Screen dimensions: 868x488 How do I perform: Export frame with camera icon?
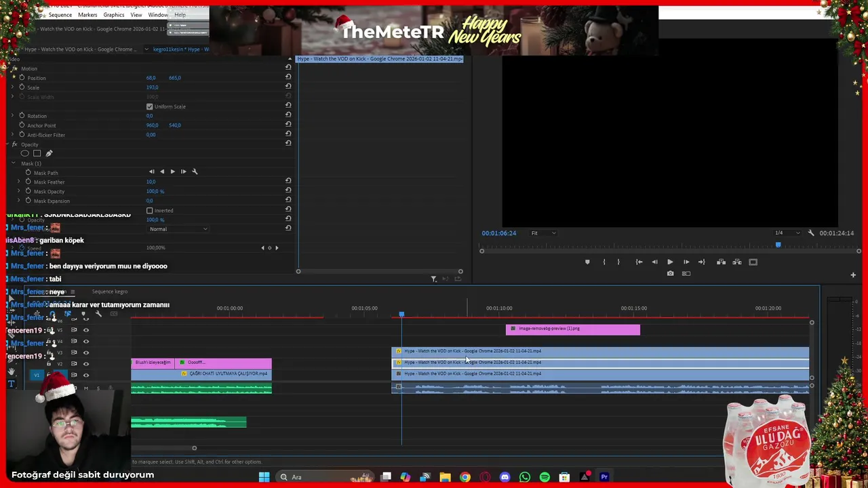point(670,273)
